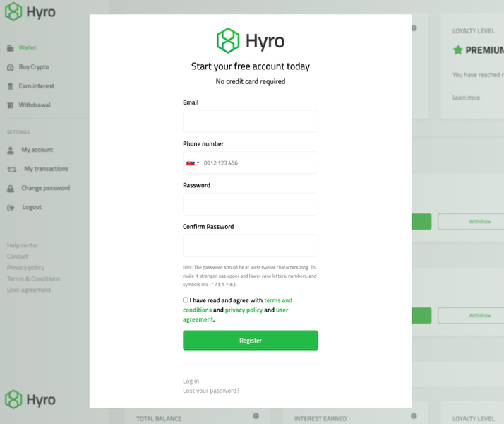Focus the Email input field
Viewport: 504px width, 424px height.
250,121
